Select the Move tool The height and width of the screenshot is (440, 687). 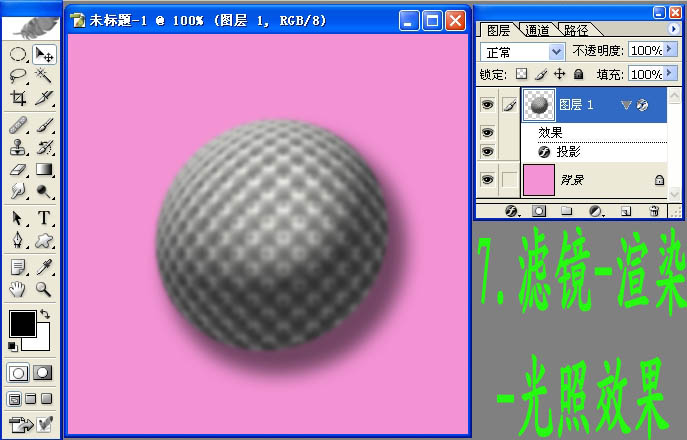coord(44,55)
